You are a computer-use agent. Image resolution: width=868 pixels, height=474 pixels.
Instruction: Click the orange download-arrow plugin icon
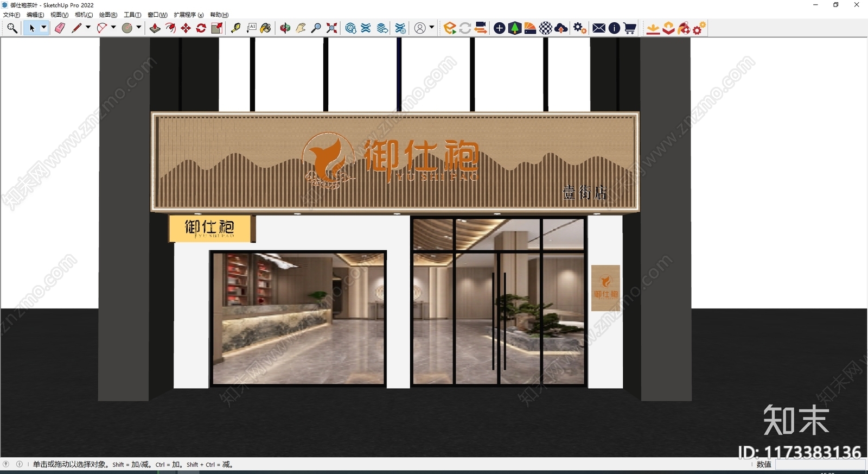point(653,28)
